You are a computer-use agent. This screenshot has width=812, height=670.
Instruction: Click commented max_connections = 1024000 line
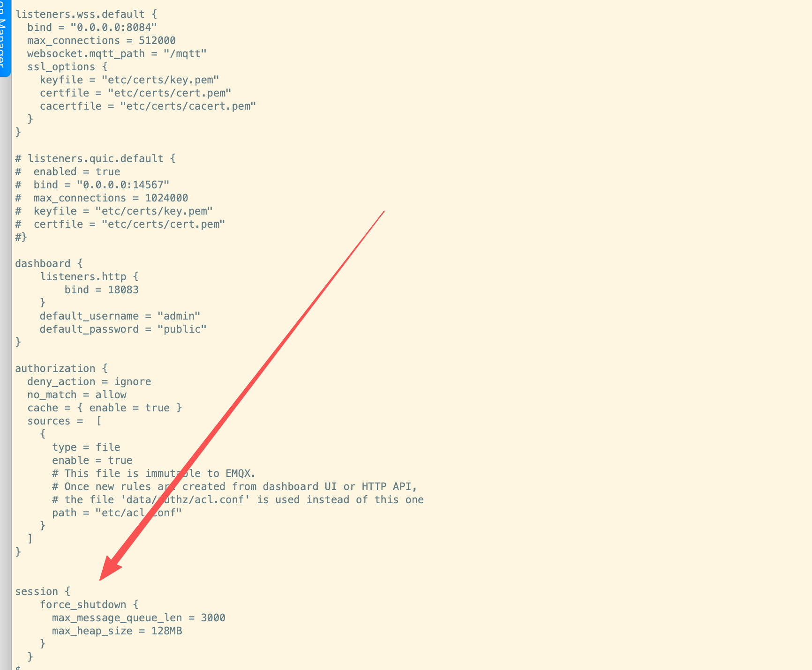pos(101,198)
